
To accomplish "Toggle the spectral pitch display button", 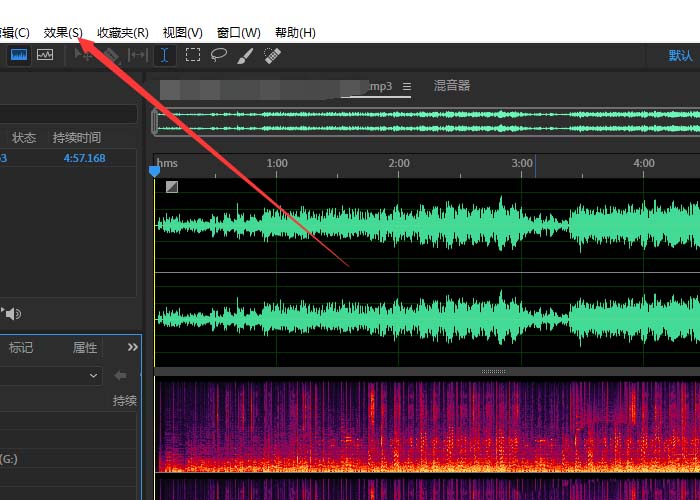I will pyautogui.click(x=45, y=56).
